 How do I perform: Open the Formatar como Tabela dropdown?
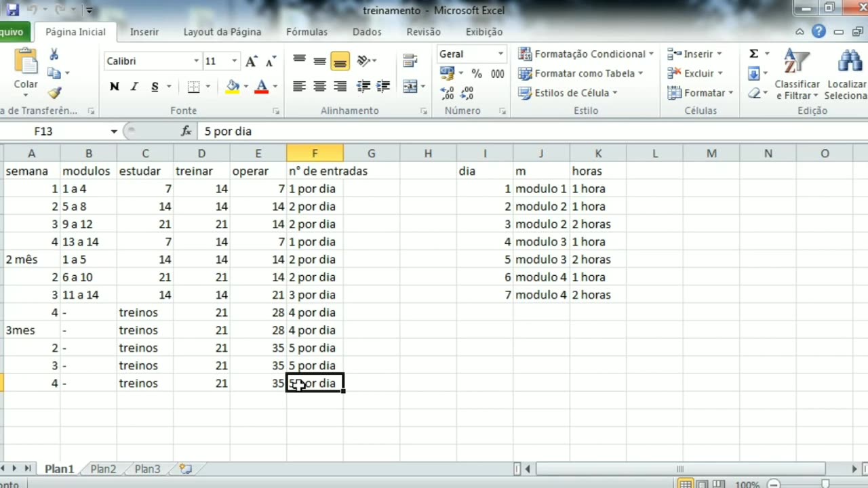(x=580, y=73)
